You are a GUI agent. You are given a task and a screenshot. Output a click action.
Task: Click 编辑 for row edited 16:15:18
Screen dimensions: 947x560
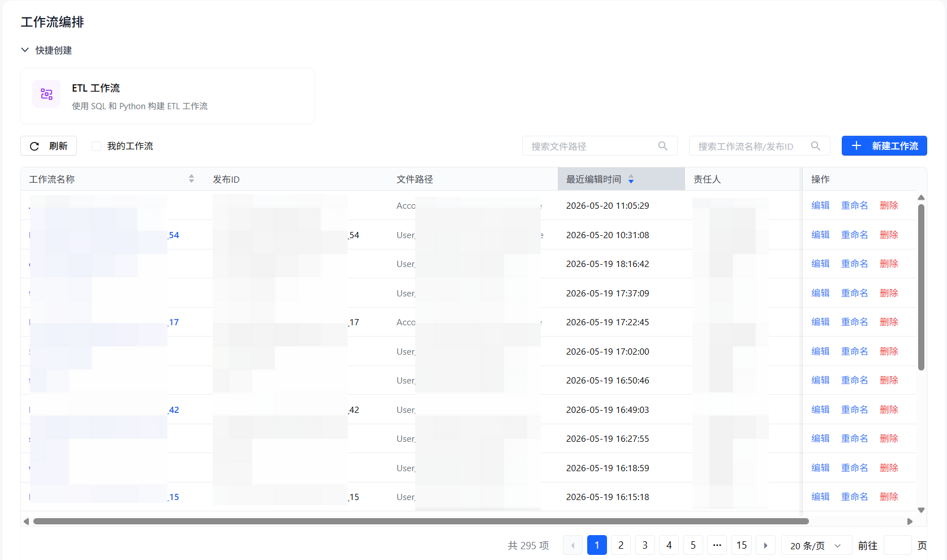coord(820,497)
